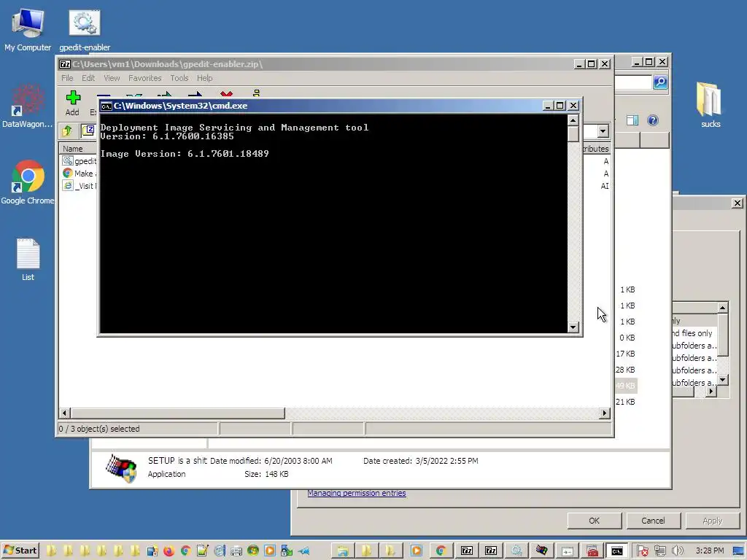The height and width of the screenshot is (560, 747).
Task: Open the network tray icon
Action: point(659,551)
